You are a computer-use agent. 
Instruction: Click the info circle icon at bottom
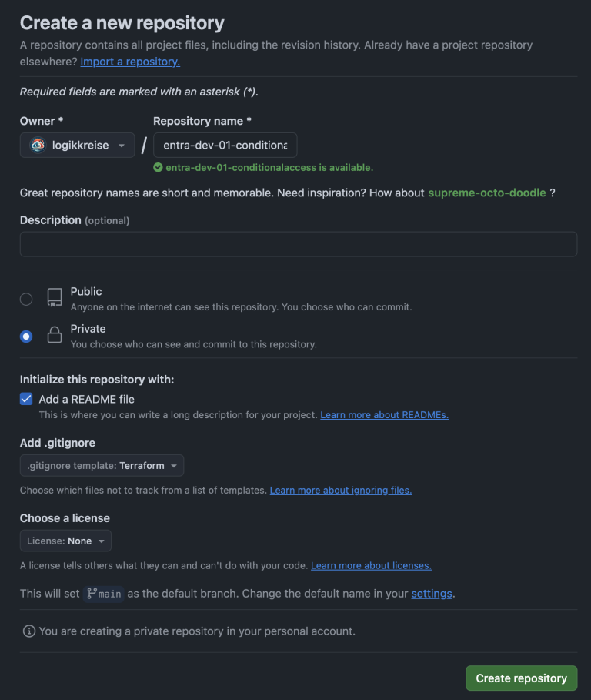point(28,631)
